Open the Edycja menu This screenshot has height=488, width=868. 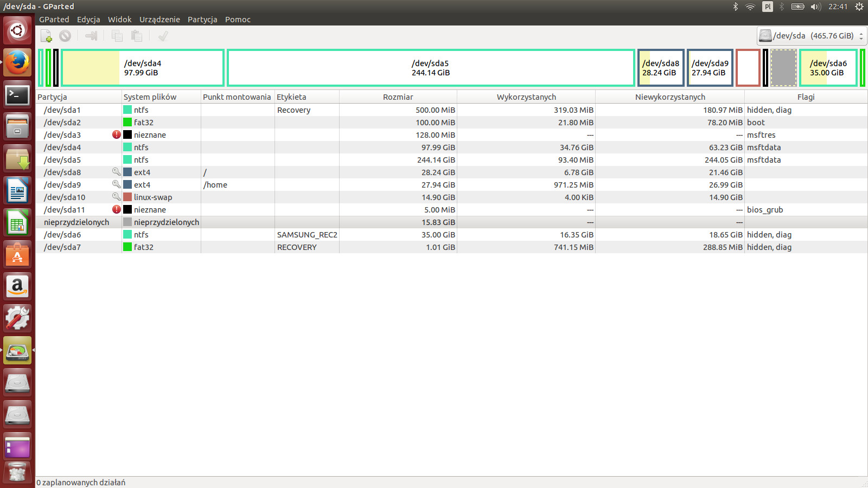point(88,20)
